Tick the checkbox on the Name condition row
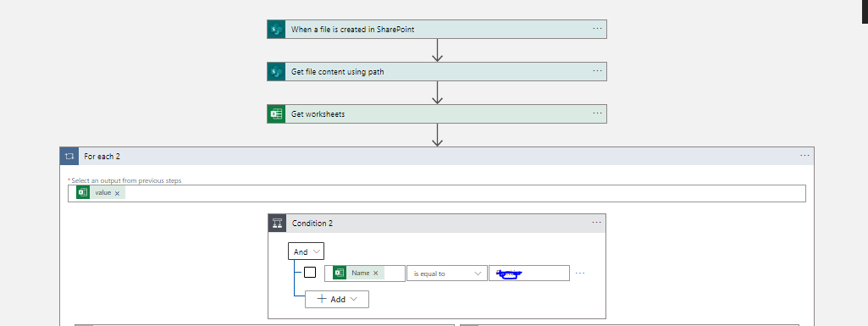Image resolution: width=868 pixels, height=326 pixels. 310,273
